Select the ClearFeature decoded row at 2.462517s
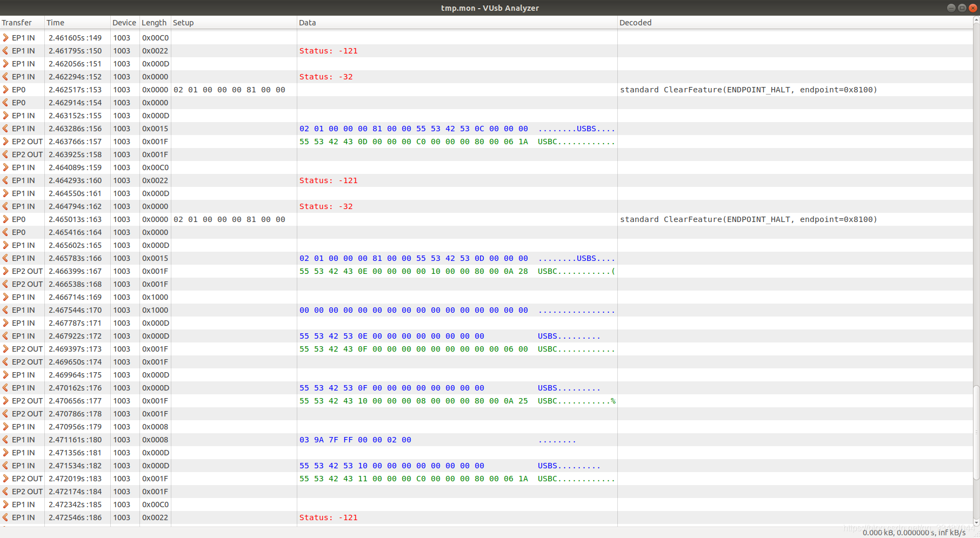The image size is (980, 538). click(486, 90)
